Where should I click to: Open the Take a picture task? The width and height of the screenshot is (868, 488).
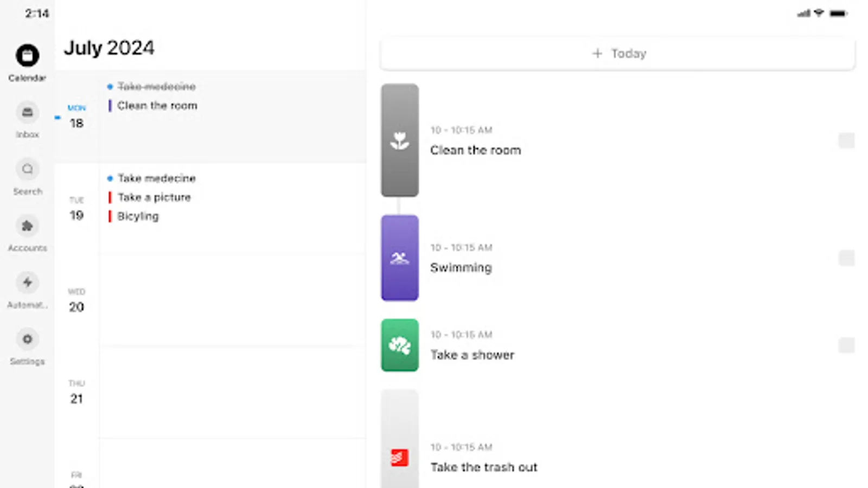click(154, 197)
